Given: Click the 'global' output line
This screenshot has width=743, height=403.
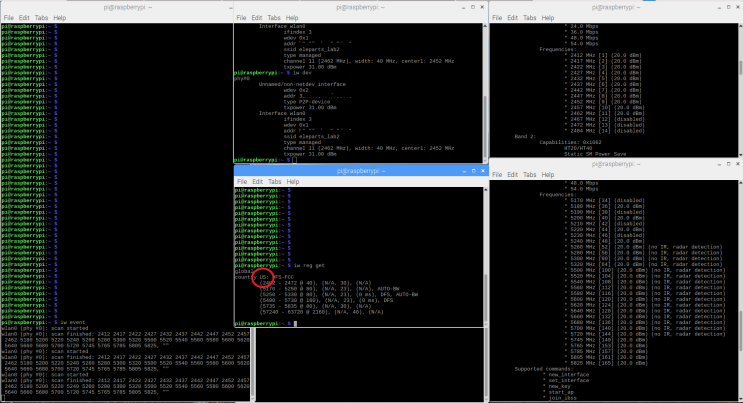Looking at the screenshot, I should click(x=244, y=271).
